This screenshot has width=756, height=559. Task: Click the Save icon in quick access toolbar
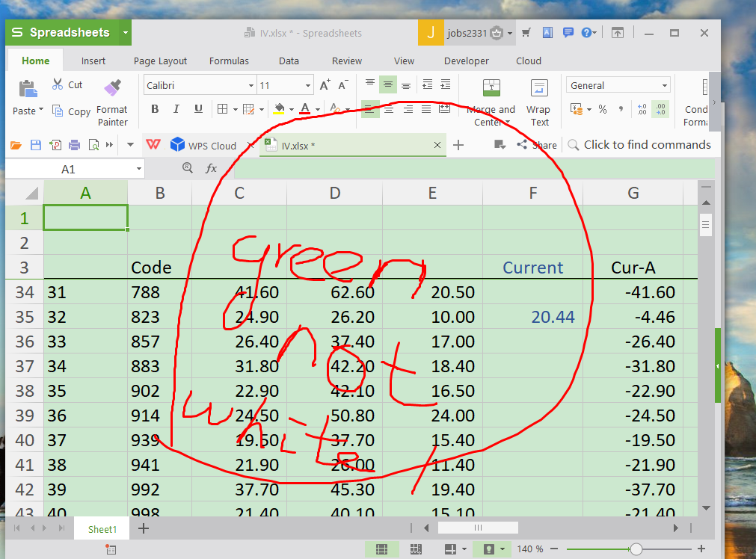click(x=35, y=145)
